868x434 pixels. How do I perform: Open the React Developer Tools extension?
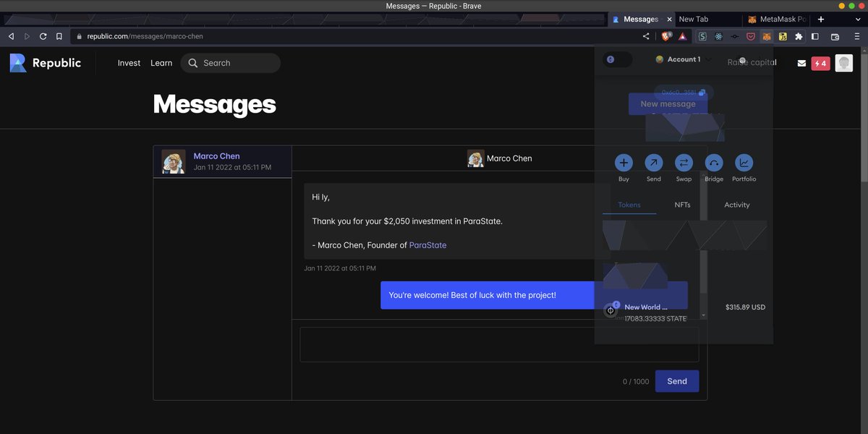719,36
